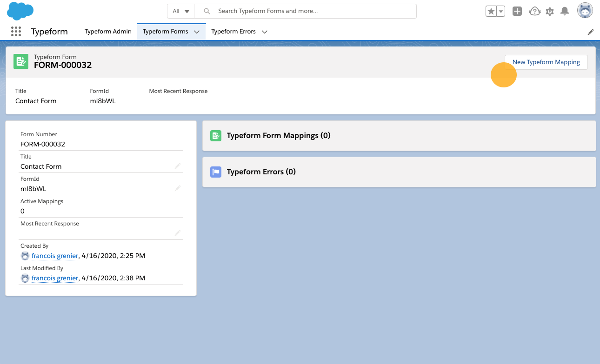This screenshot has height=364, width=600.
Task: Click the search magnifier icon
Action: pos(207,11)
